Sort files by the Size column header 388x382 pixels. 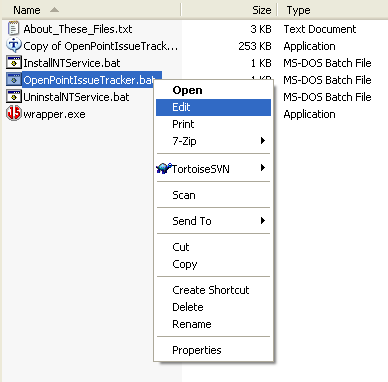pos(229,10)
